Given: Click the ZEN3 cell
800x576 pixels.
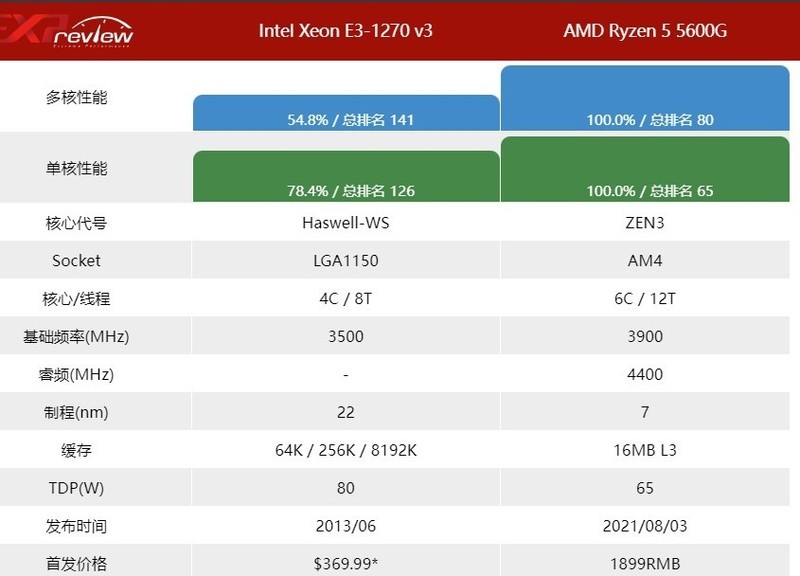Looking at the screenshot, I should click(645, 223).
